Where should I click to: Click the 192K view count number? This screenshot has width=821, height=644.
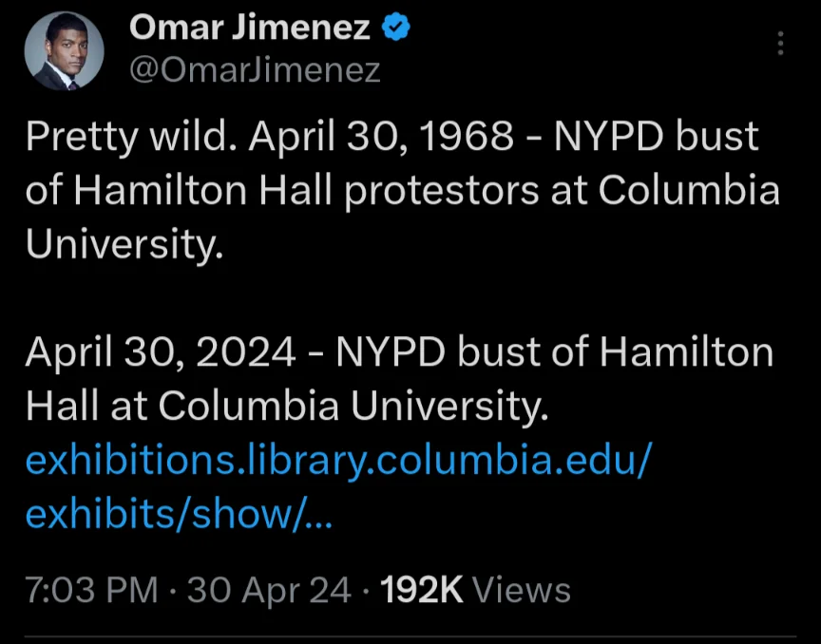(x=421, y=590)
